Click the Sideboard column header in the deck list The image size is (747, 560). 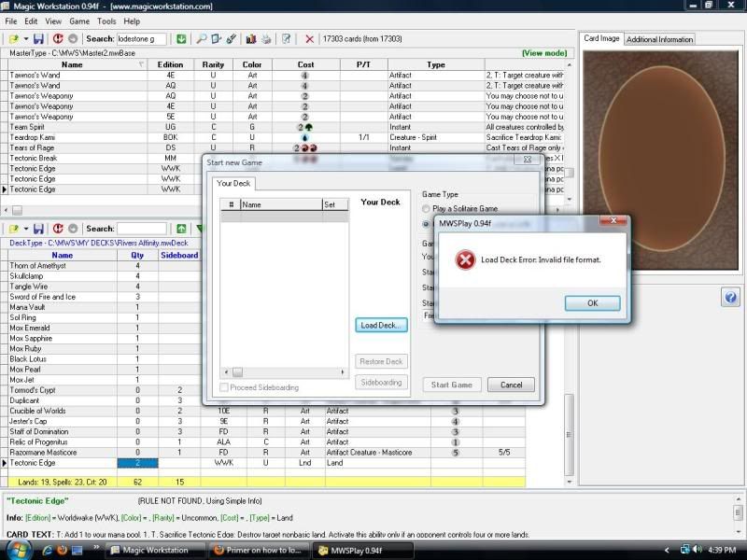(179, 255)
